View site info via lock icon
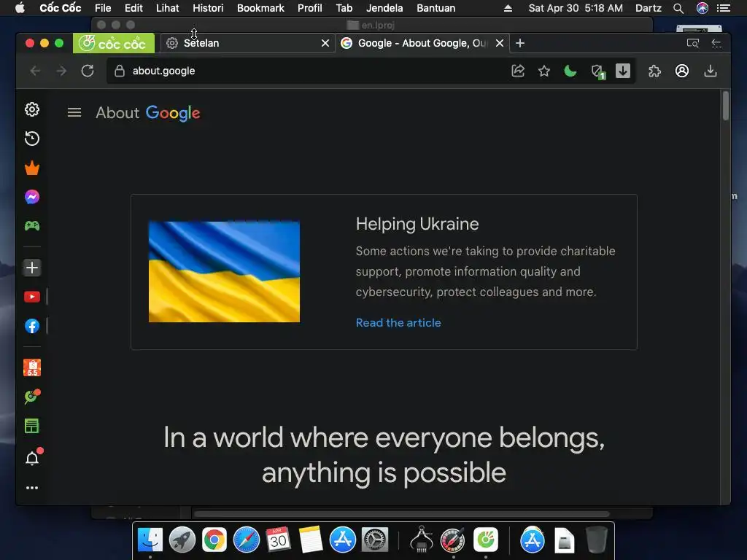The height and width of the screenshot is (560, 747). pos(119,71)
